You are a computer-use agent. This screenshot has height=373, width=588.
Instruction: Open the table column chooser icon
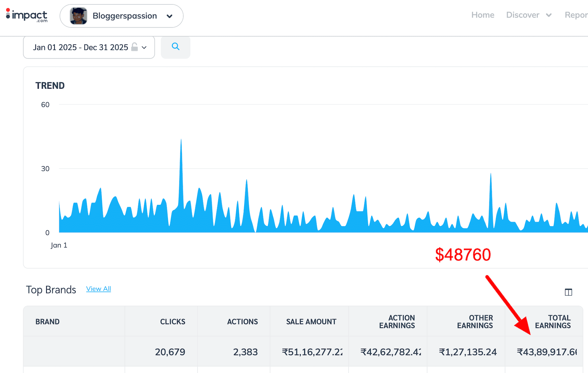tap(568, 292)
